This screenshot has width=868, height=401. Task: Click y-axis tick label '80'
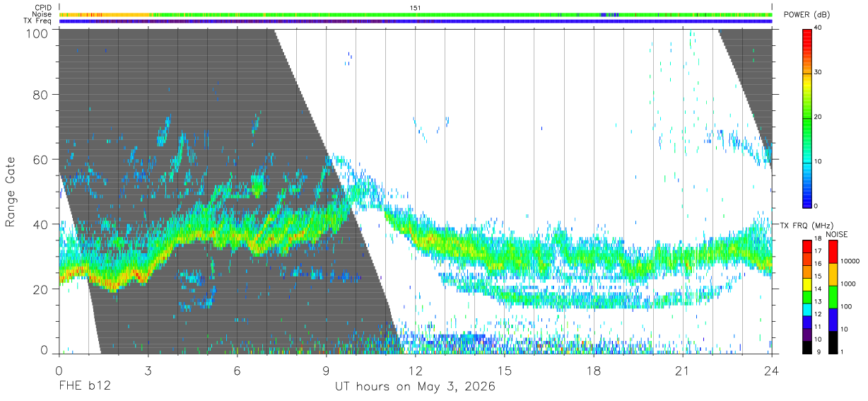click(x=40, y=94)
